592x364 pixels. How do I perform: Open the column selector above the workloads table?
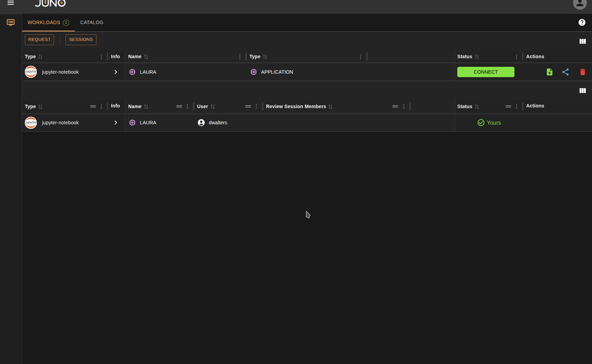[x=582, y=41]
